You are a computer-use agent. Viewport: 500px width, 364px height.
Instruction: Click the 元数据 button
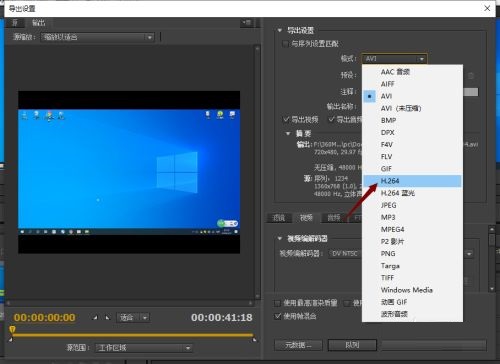click(x=298, y=345)
